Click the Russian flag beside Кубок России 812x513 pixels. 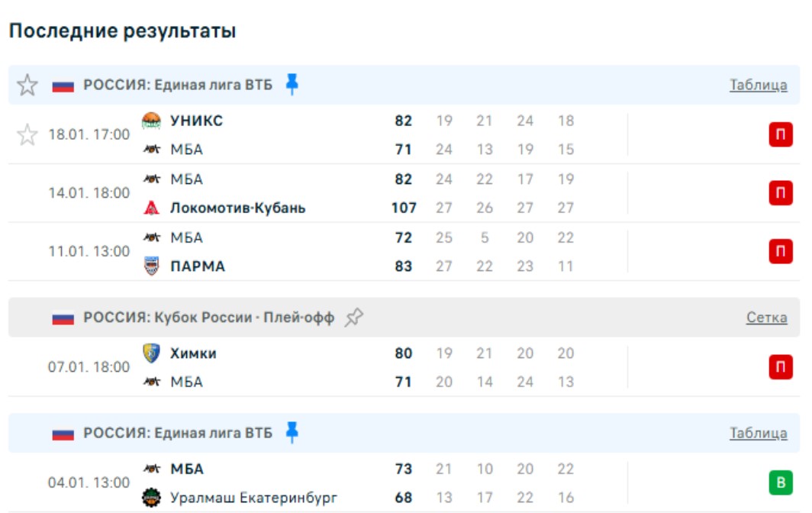point(63,318)
